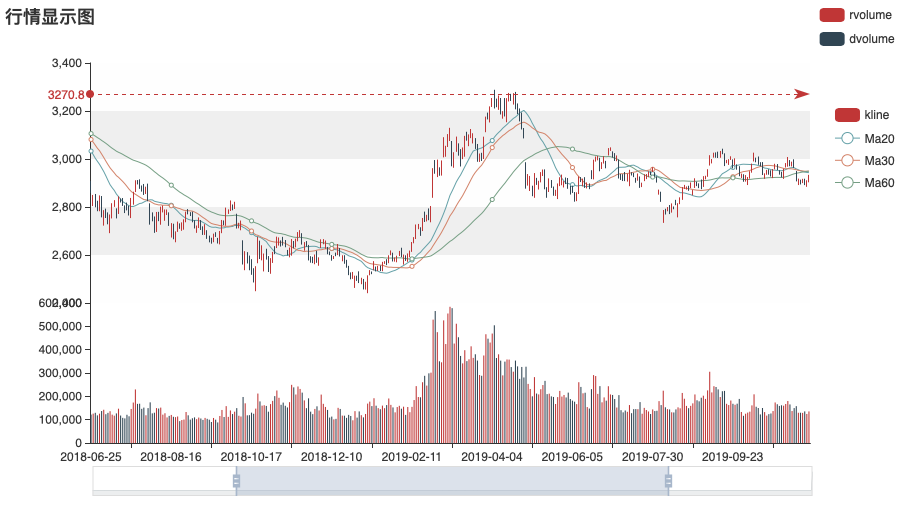The height and width of the screenshot is (509, 904).
Task: Disable the dvolume series via its label
Action: point(870,39)
